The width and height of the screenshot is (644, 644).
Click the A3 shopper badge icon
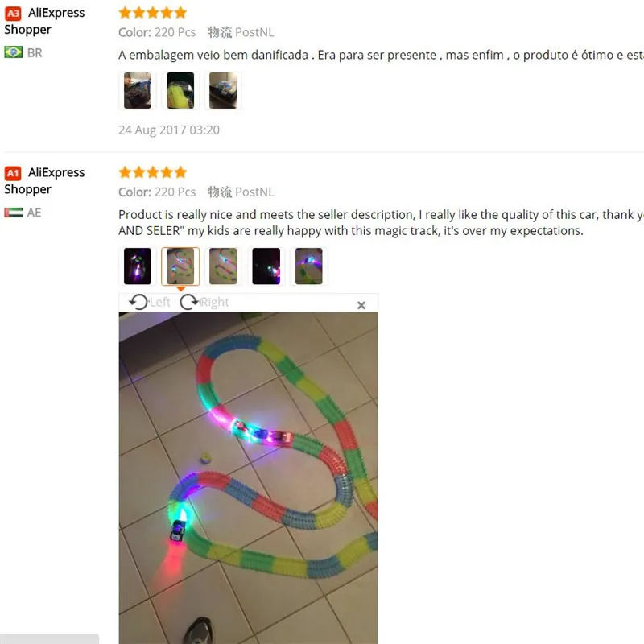click(x=13, y=14)
